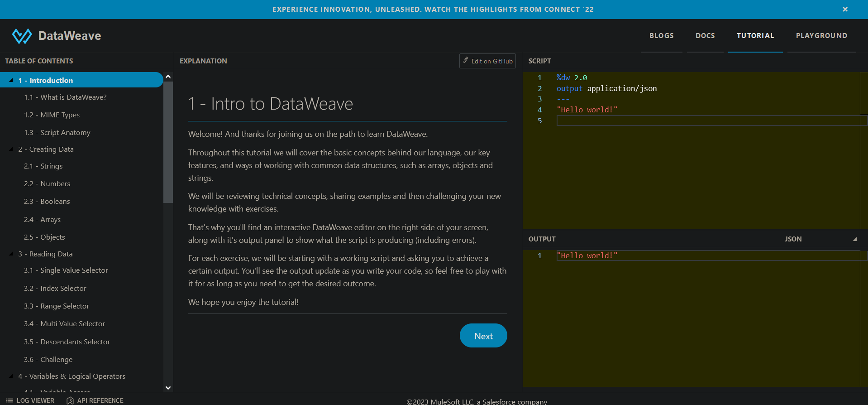The image size is (868, 405).
Task: Open the LOG VIEWER panel
Action: coord(30,400)
